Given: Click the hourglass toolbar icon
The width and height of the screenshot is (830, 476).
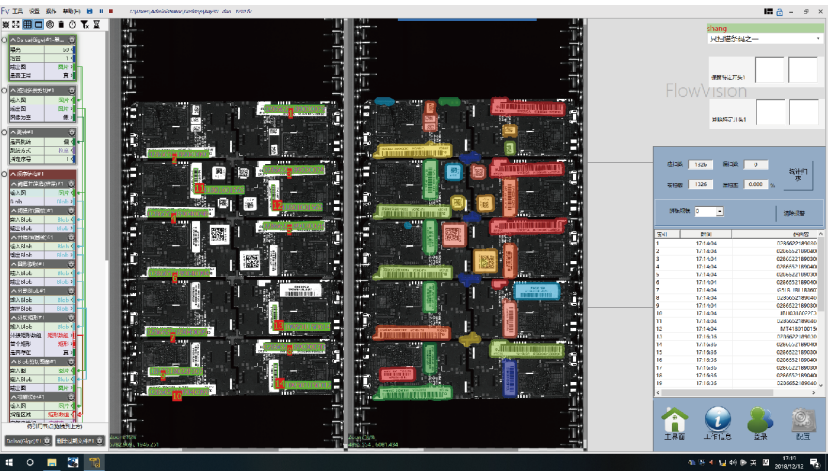Looking at the screenshot, I should pos(96,24).
